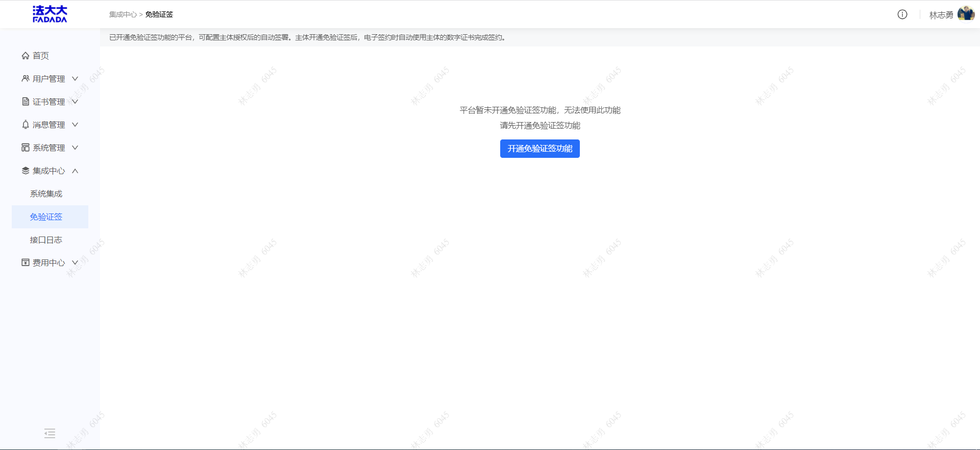Click the user avatar picture
The height and width of the screenshot is (450, 980).
click(966, 14)
